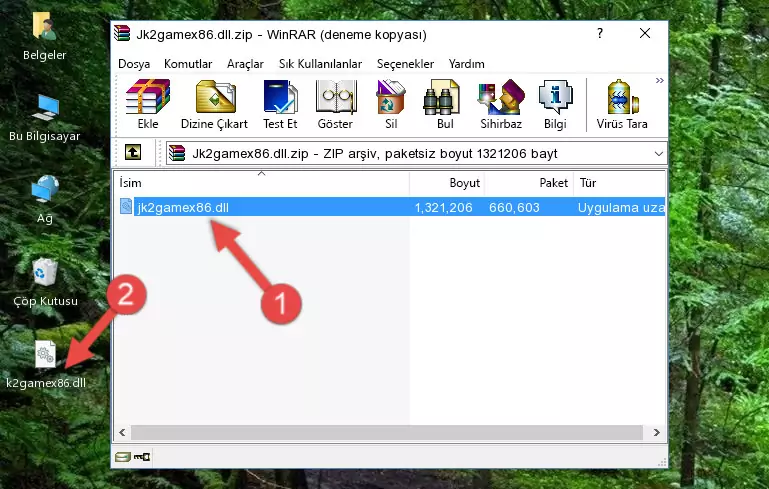Close the WinRAR window
The height and width of the screenshot is (489, 769).
(x=645, y=33)
